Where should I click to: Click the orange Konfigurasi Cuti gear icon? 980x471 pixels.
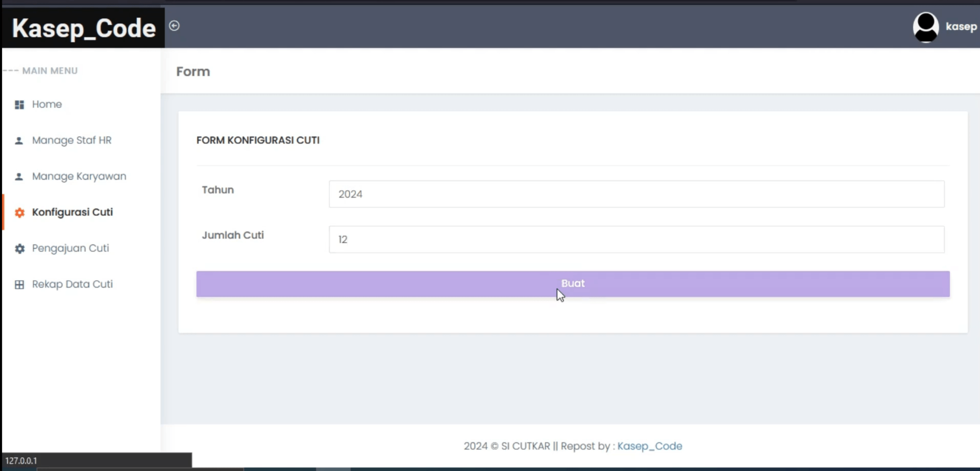[20, 212]
